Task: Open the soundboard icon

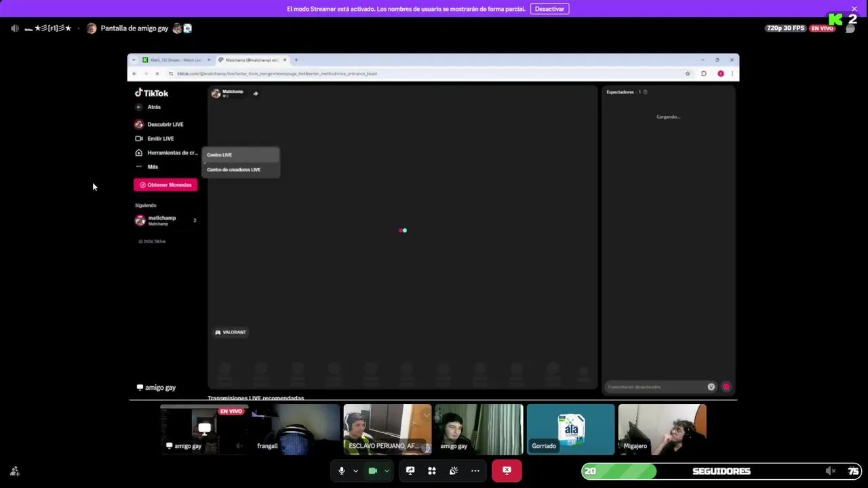Action: pyautogui.click(x=454, y=471)
